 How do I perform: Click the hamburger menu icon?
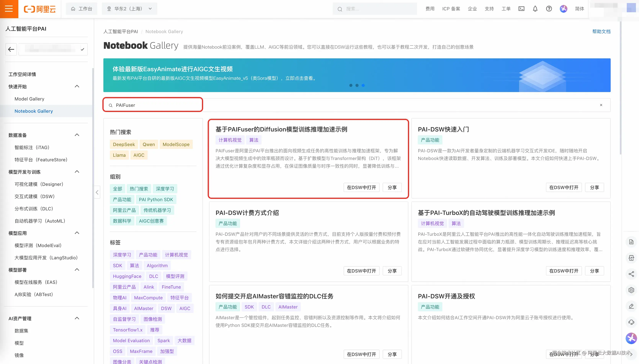[9, 9]
